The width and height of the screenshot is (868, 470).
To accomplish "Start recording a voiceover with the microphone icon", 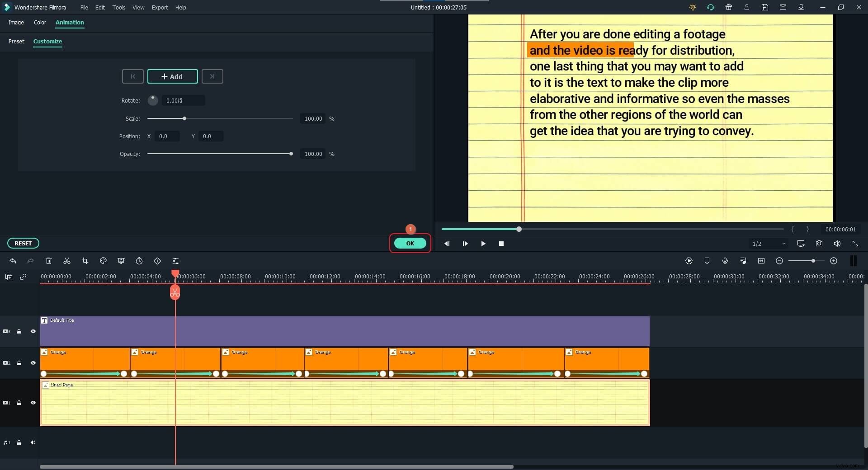I will [x=725, y=261].
